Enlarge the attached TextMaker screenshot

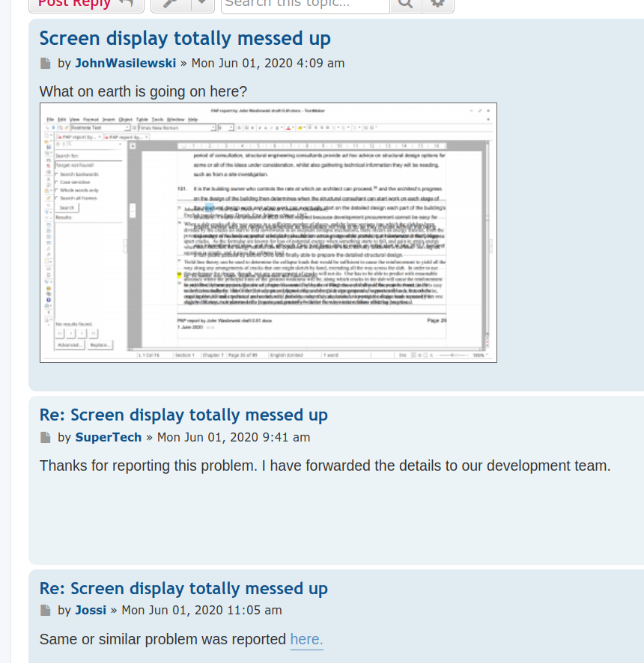pyautogui.click(x=268, y=233)
